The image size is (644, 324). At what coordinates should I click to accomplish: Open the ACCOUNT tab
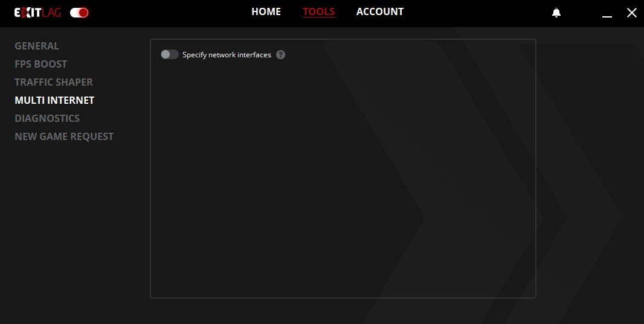pos(379,12)
